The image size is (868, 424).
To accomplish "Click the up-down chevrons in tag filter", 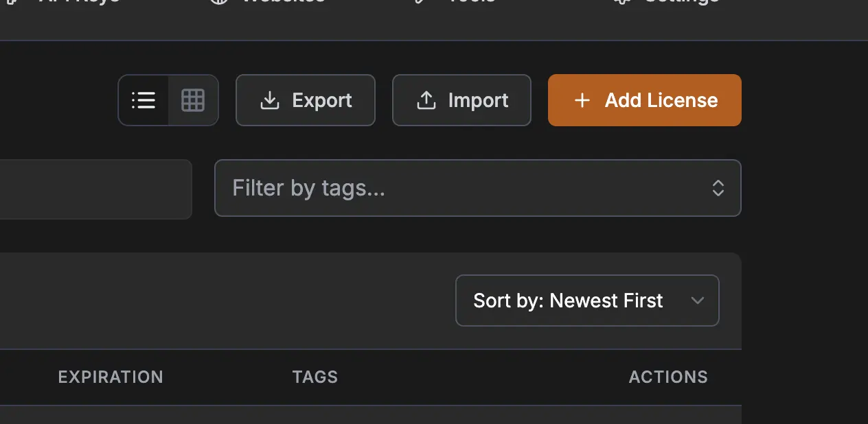I will 718,188.
